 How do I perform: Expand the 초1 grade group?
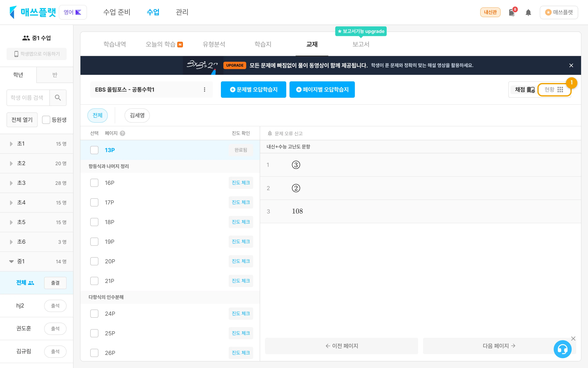(x=11, y=144)
